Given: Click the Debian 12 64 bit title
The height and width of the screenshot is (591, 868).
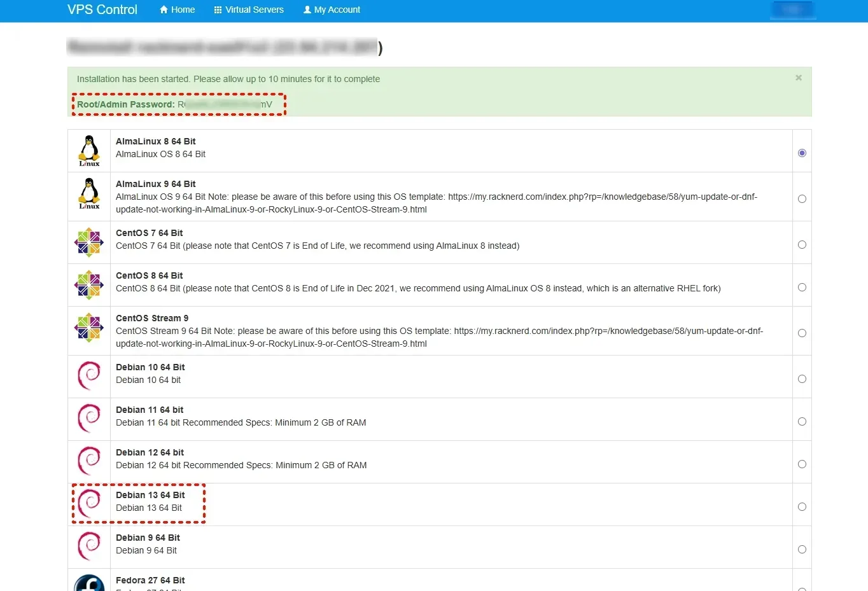Looking at the screenshot, I should pyautogui.click(x=150, y=452).
